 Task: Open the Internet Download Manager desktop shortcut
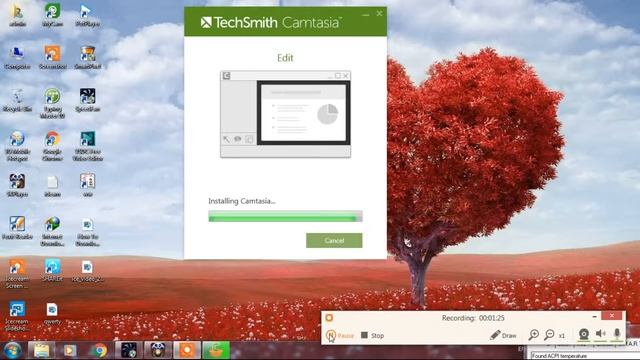point(52,231)
